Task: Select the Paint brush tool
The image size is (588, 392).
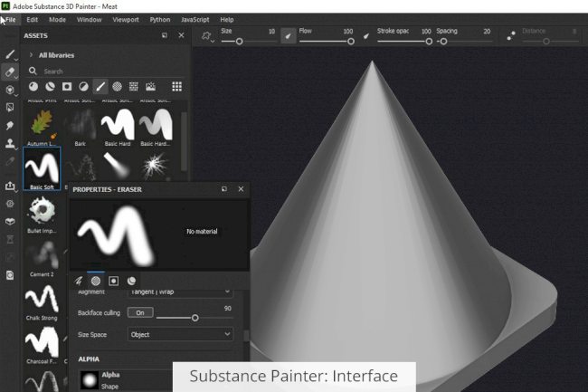Action: (x=10, y=54)
